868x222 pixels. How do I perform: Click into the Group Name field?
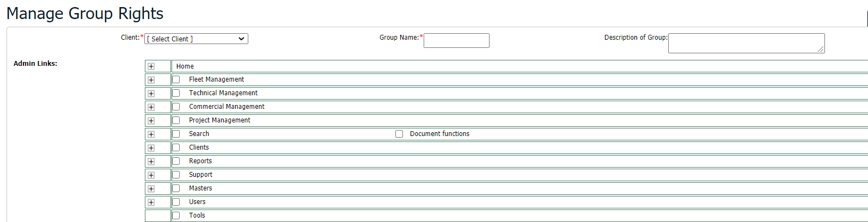point(456,40)
